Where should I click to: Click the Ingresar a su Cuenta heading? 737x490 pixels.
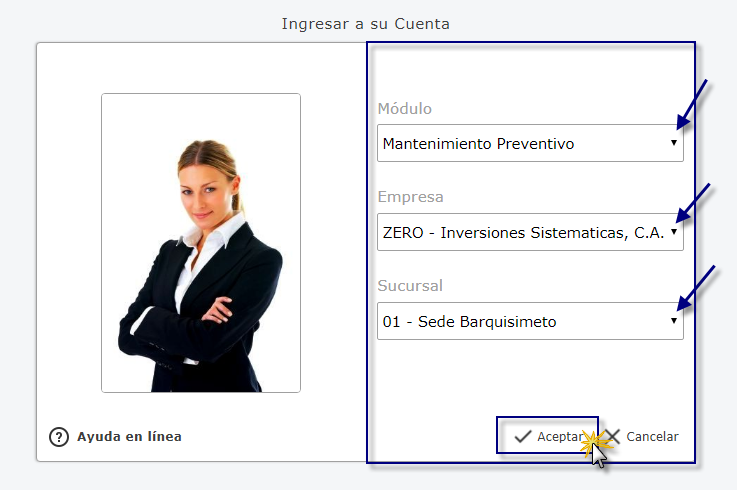366,24
